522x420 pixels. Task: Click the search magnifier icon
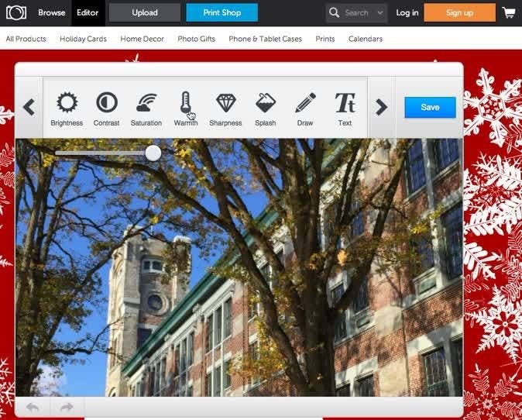click(334, 12)
